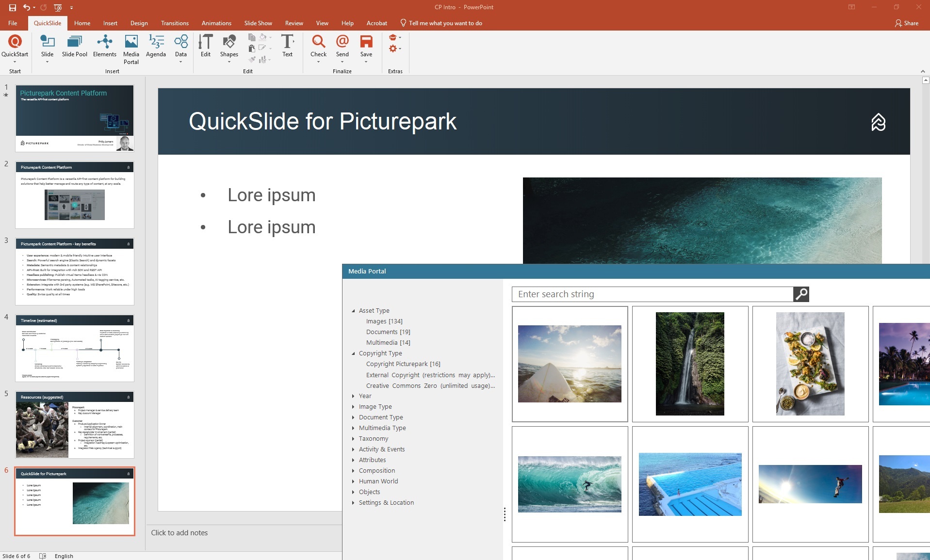
Task: Click the paste icon in Edit group
Action: [x=252, y=48]
